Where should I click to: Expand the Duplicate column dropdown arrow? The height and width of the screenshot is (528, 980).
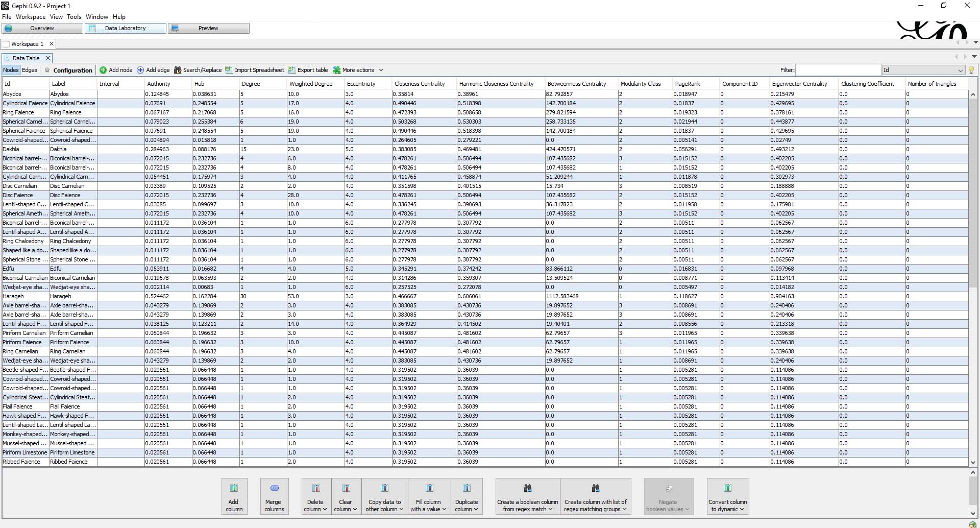[x=476, y=509]
